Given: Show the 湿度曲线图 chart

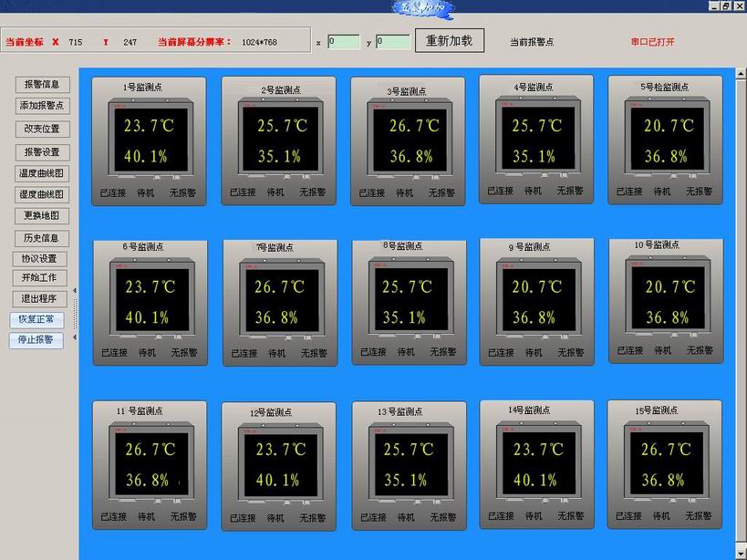Looking at the screenshot, I should click(41, 195).
